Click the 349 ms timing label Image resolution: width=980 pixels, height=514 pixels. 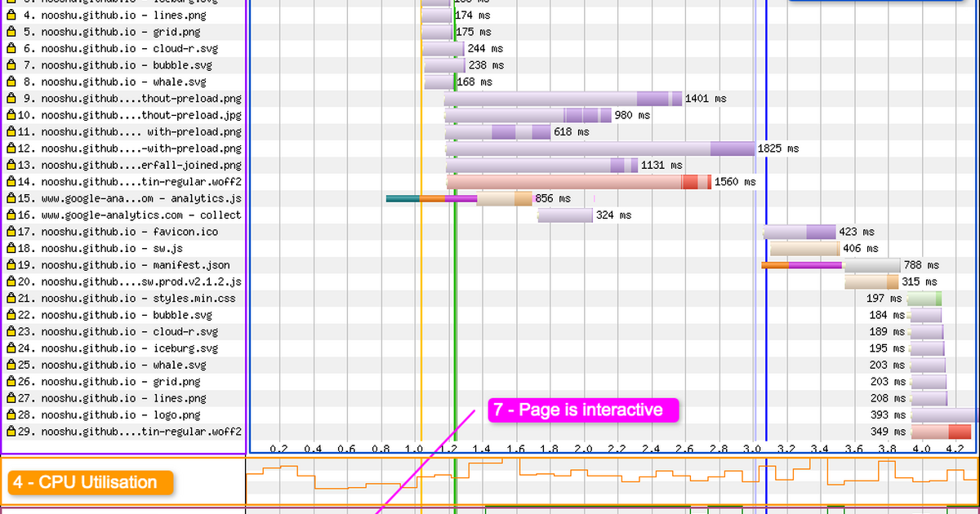(888, 432)
